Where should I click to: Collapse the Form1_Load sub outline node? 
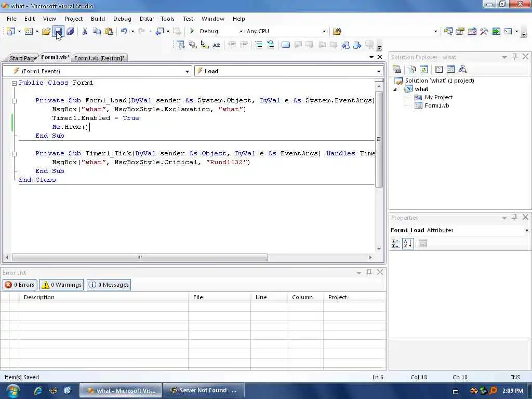(14, 100)
